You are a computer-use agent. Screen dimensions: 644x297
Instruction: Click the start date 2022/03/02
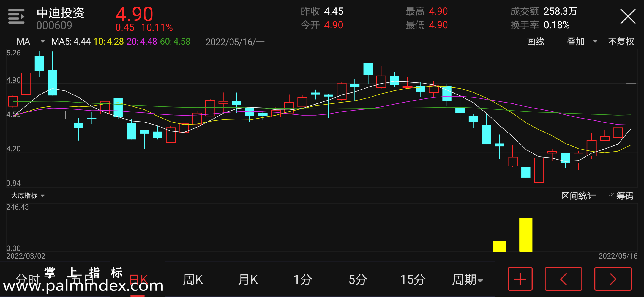[26, 256]
